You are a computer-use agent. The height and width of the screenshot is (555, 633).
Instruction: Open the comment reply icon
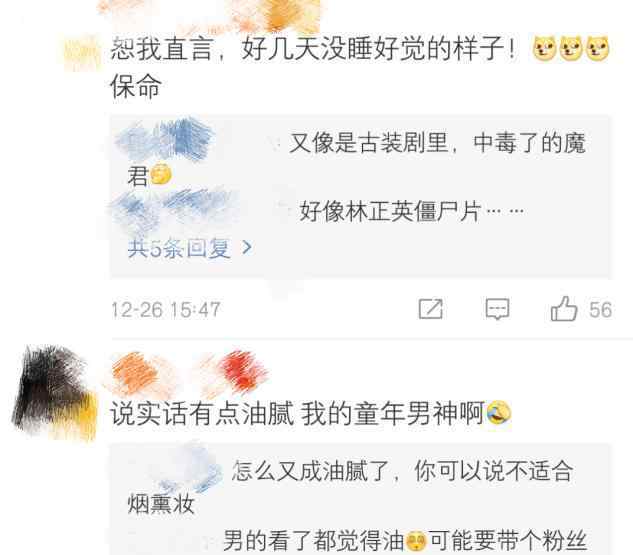click(497, 309)
